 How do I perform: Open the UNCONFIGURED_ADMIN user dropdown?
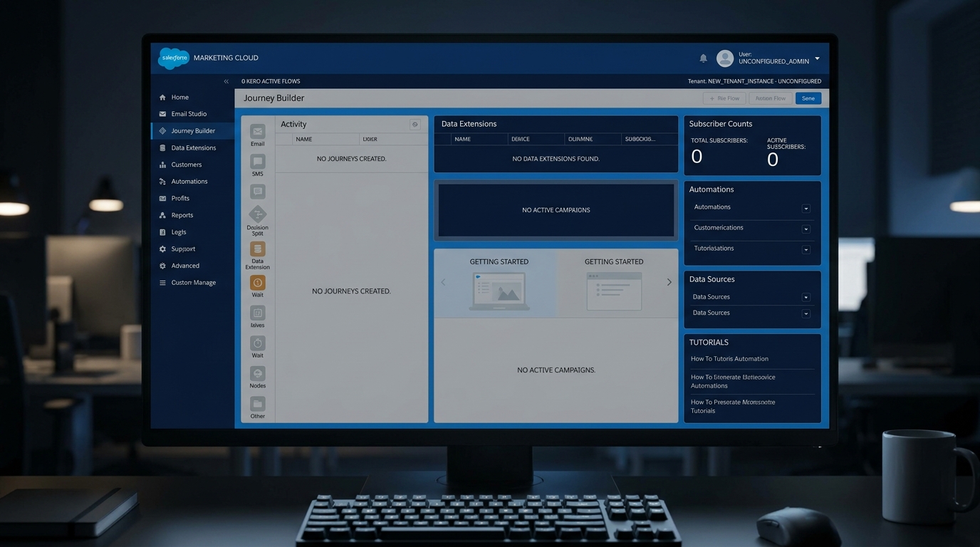tap(817, 58)
